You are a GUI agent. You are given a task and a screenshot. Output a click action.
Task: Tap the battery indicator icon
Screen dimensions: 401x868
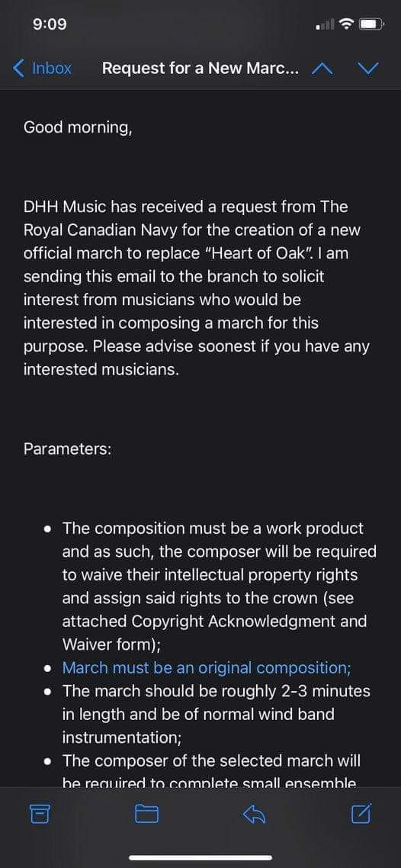click(371, 24)
